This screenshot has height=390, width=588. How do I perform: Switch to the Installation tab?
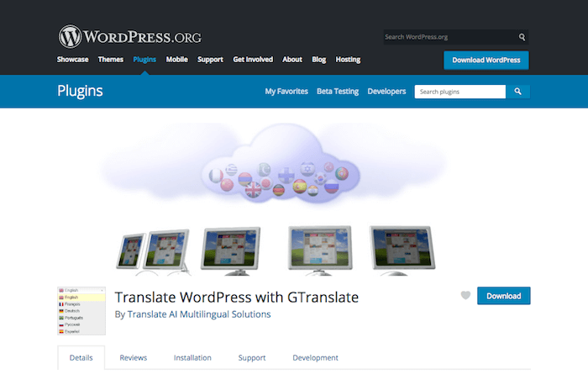tap(192, 358)
